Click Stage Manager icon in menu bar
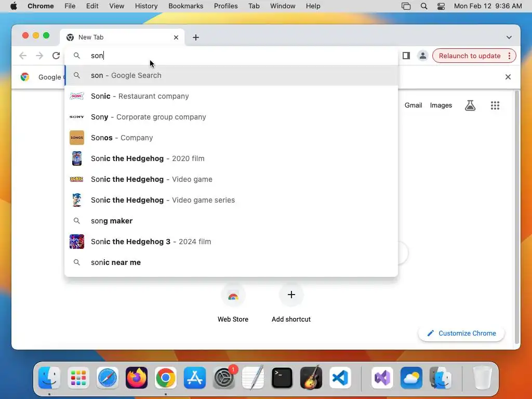 pos(406,6)
